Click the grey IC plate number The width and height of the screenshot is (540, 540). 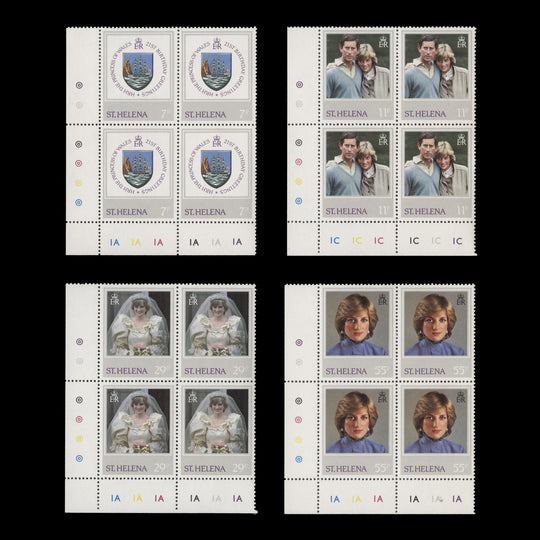coord(436,241)
